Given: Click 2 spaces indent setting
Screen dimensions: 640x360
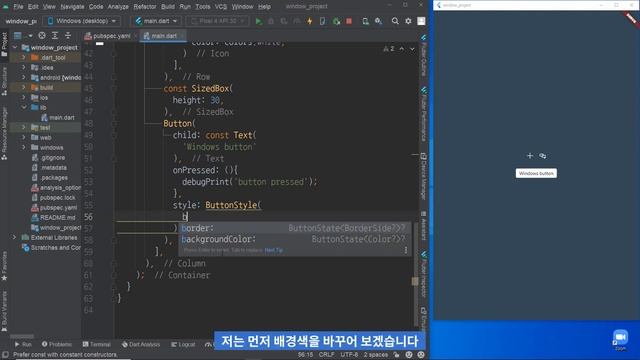Looking at the screenshot, I should [x=376, y=355].
